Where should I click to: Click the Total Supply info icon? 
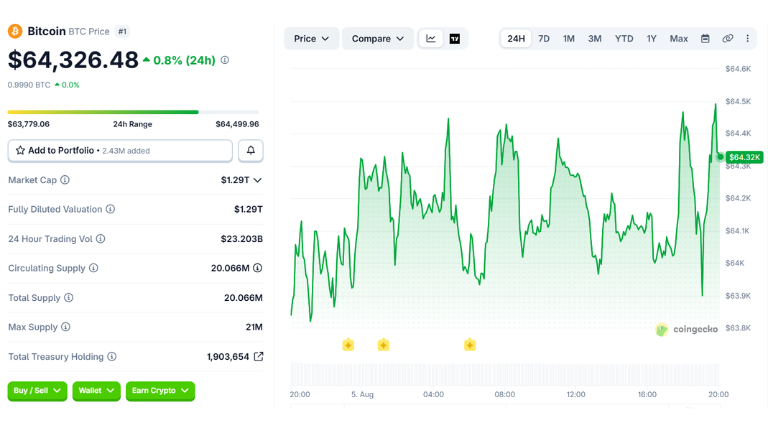69,297
